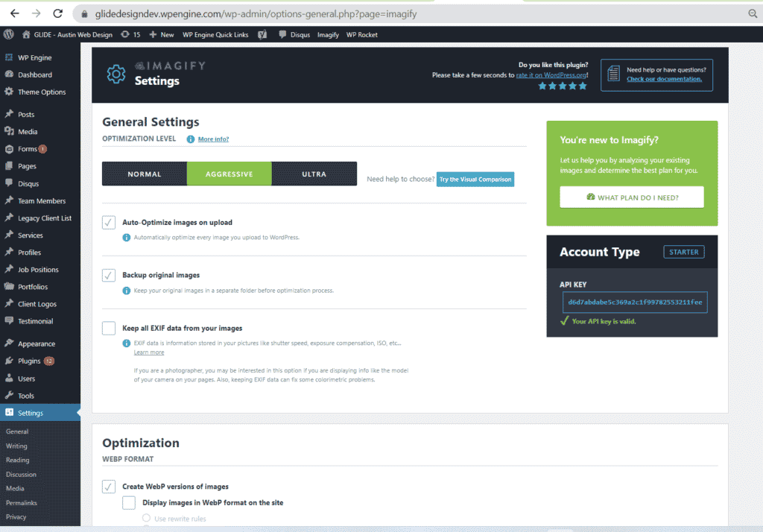Click the browser address bar URL
This screenshot has width=763, height=532.
pyautogui.click(x=256, y=13)
